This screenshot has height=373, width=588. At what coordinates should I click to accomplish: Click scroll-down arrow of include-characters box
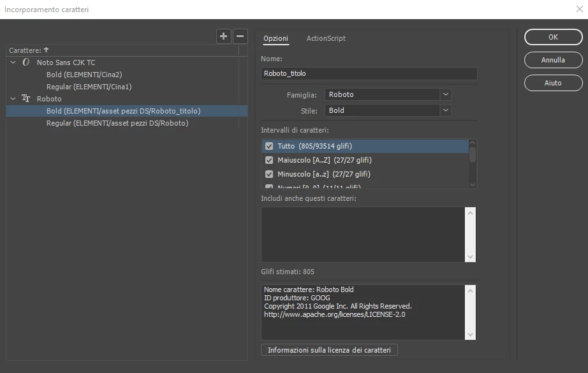[x=470, y=257]
